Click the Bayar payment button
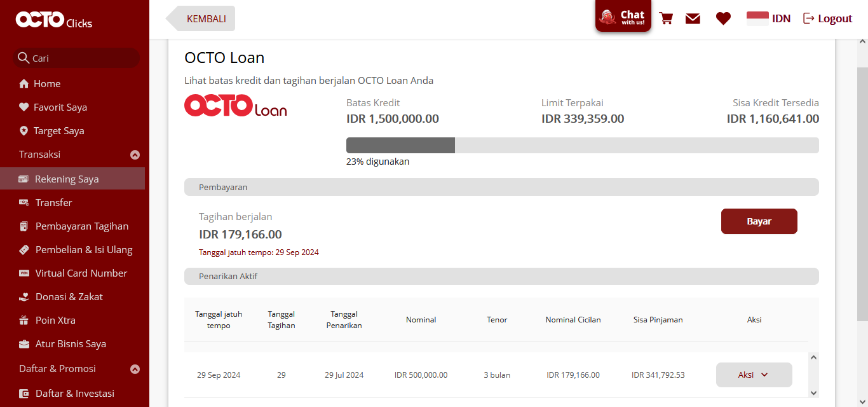868x407 pixels. click(759, 221)
